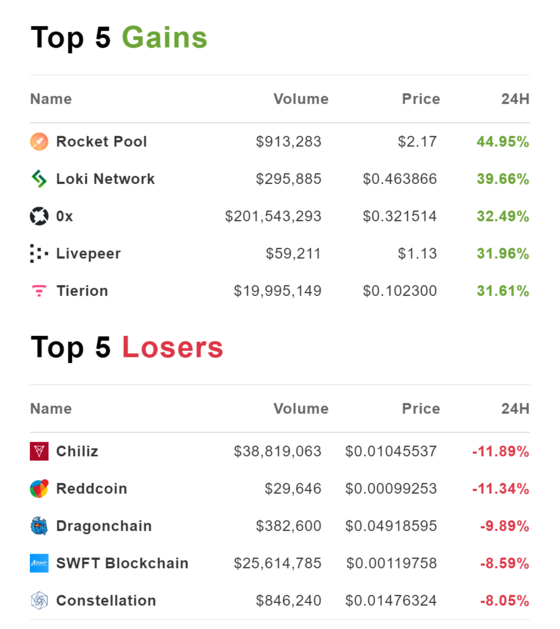Click the Loki Network green logo icon
The height and width of the screenshot is (629, 560).
coord(39,179)
